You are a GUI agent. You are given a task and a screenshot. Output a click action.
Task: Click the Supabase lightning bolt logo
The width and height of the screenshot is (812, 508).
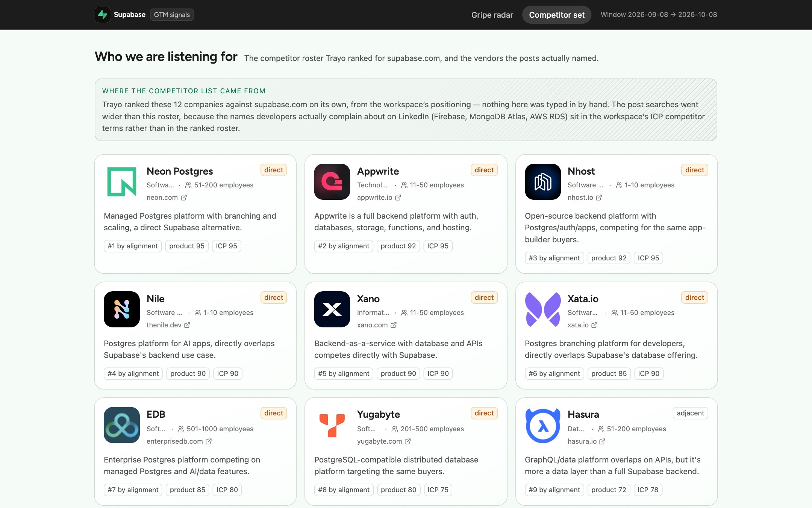pyautogui.click(x=103, y=15)
